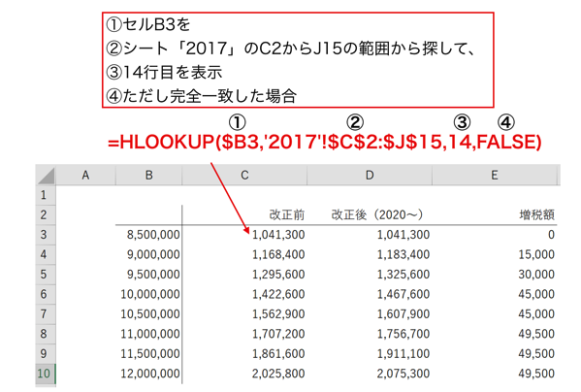Select row 1 header

46,195
